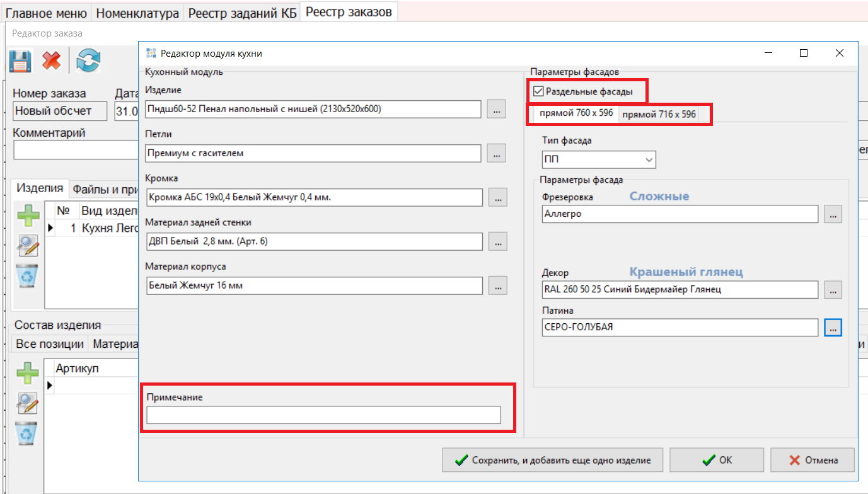
Task: Click recycle bin icon in Состав изделия
Action: 28,434
